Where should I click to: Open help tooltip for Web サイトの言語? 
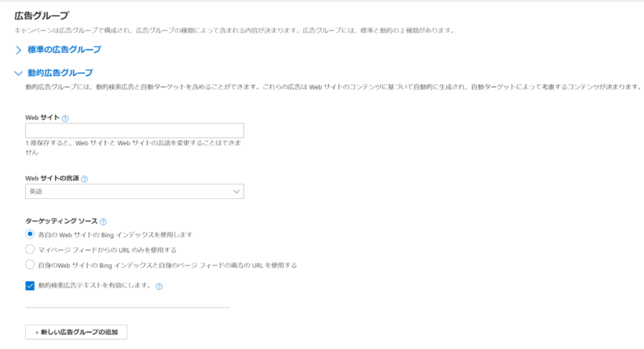(84, 179)
